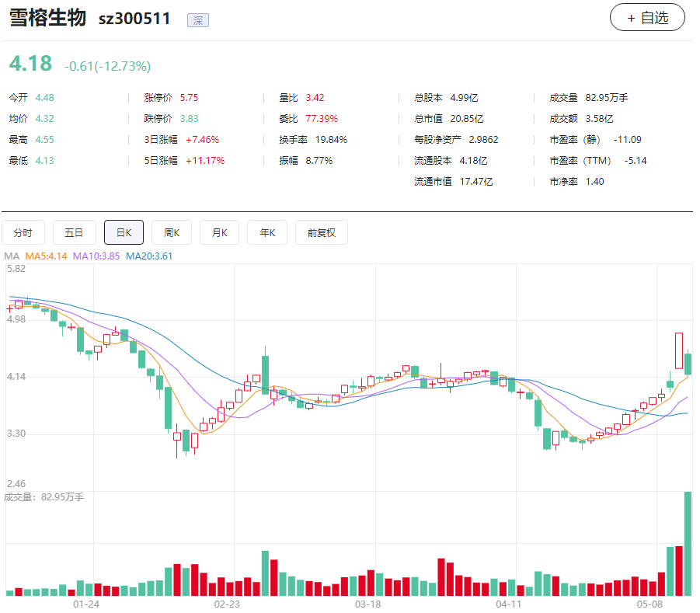The height and width of the screenshot is (613, 700).
Task: Click the price change -0.61(-12.73%)
Action: pos(107,66)
